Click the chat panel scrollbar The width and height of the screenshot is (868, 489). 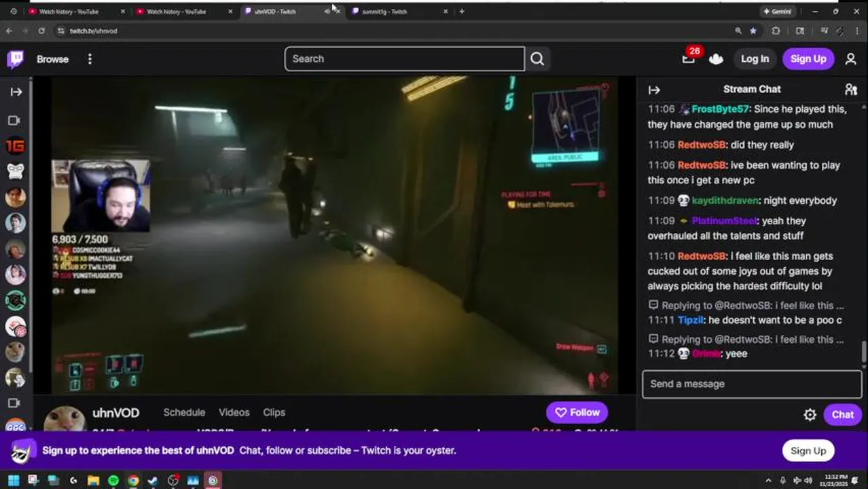click(864, 352)
